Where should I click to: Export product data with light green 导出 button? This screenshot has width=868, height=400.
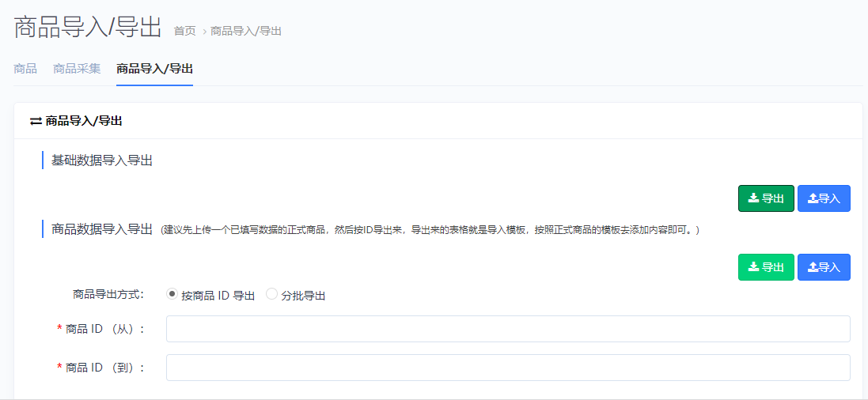pyautogui.click(x=766, y=267)
